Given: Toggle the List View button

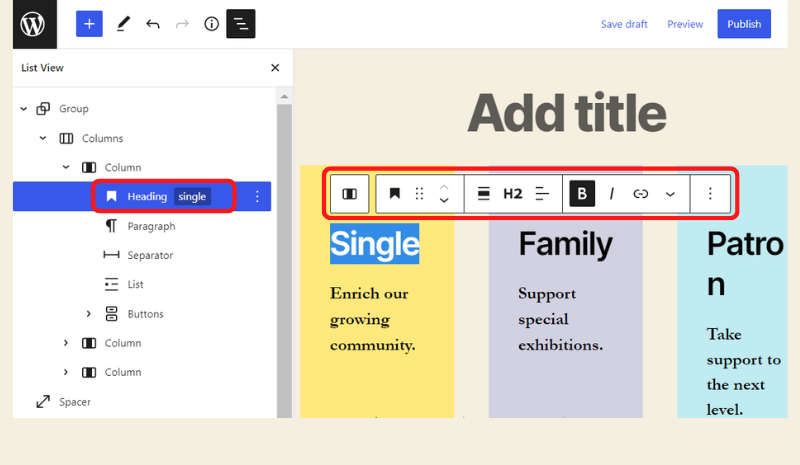Looking at the screenshot, I should click(240, 24).
